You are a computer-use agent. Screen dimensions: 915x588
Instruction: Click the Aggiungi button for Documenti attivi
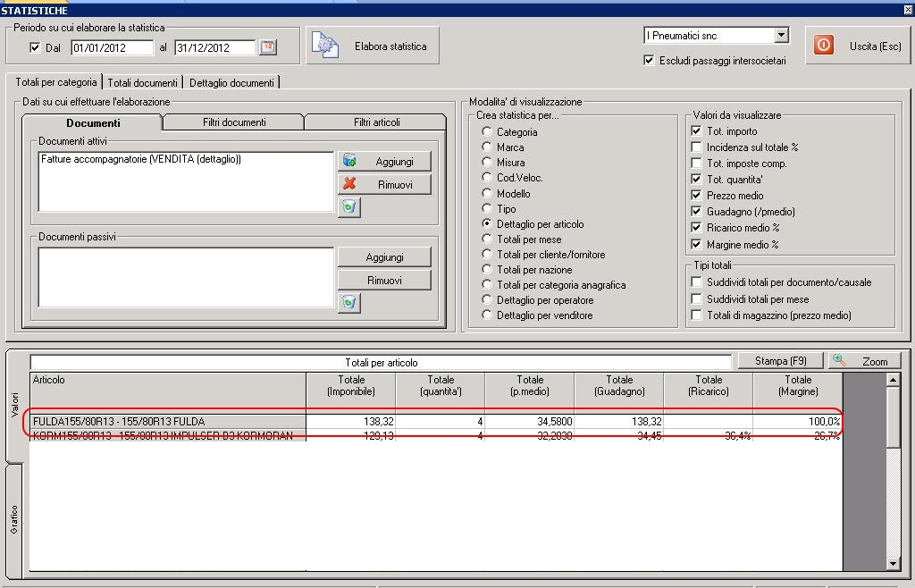click(x=384, y=161)
